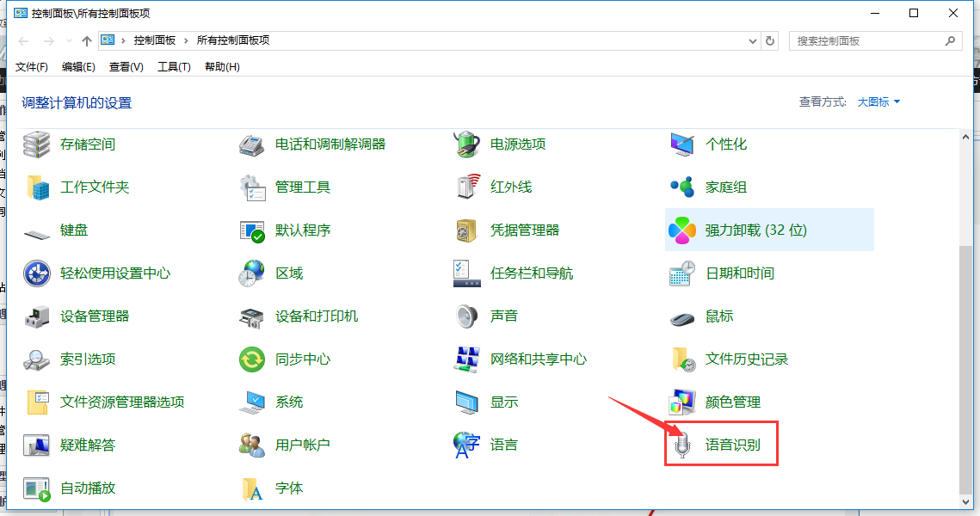
Task: Open the 声音 sound speaker icon
Action: 467,316
